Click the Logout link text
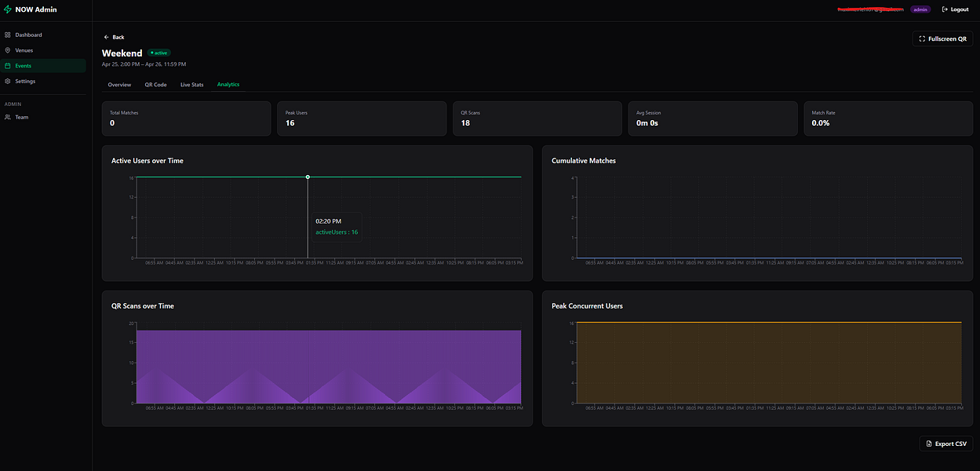980x471 pixels. pyautogui.click(x=960, y=9)
